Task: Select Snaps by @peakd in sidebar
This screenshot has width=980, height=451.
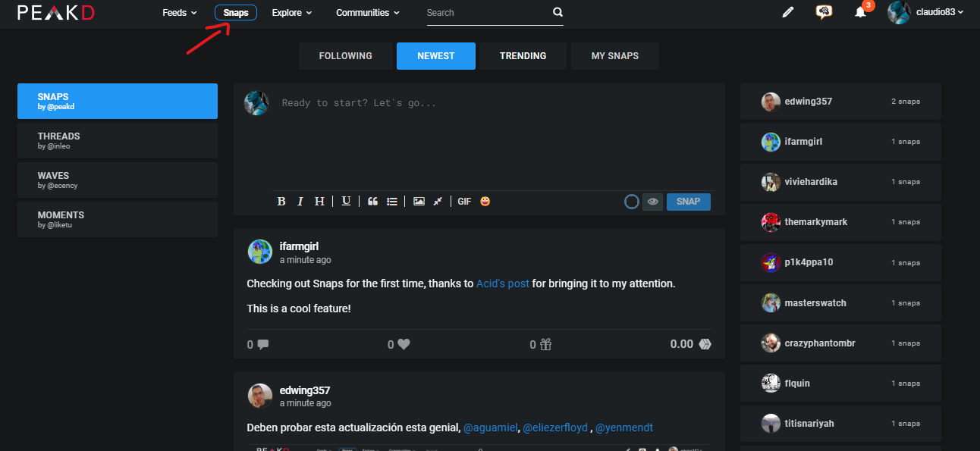Action: pos(118,102)
